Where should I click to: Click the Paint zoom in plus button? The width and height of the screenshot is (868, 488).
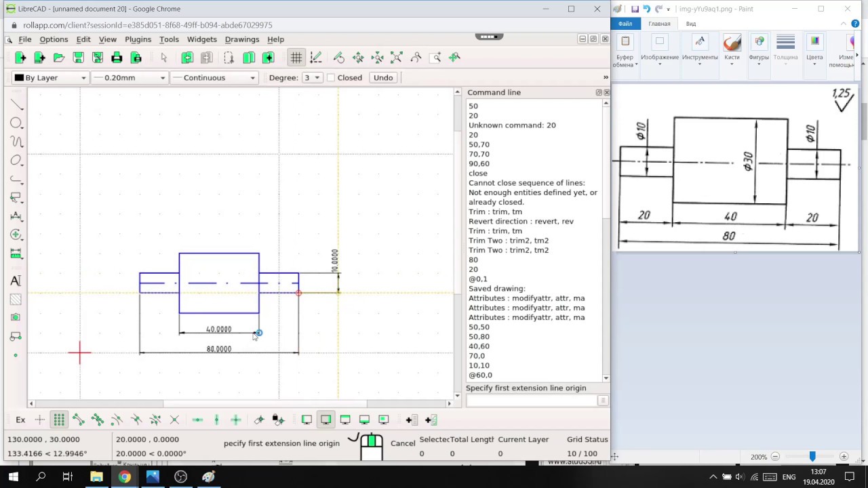[844, 457]
